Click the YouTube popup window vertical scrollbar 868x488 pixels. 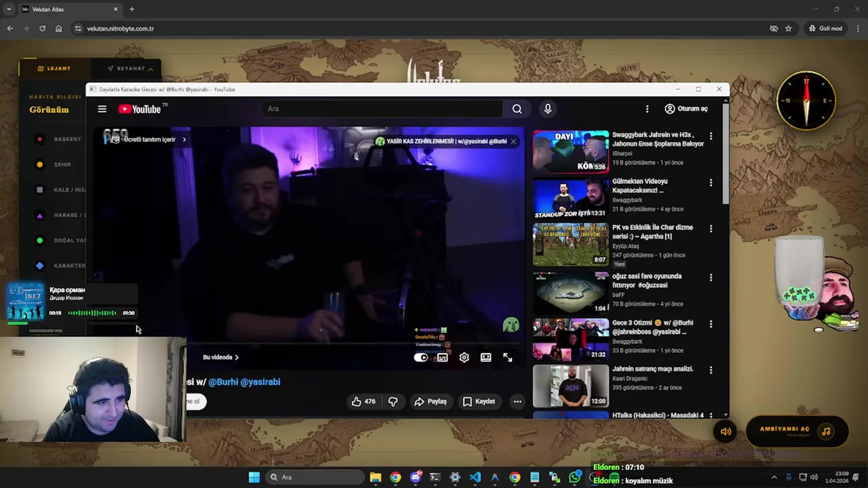point(726,155)
